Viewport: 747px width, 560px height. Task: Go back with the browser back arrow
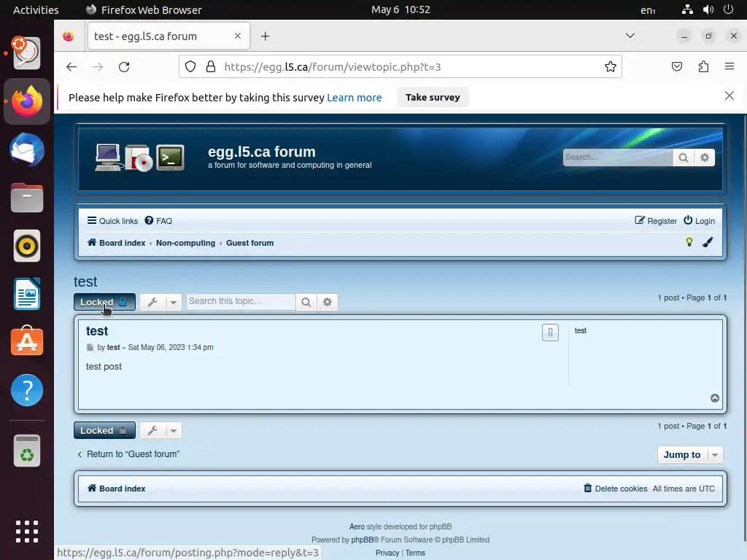click(x=71, y=66)
